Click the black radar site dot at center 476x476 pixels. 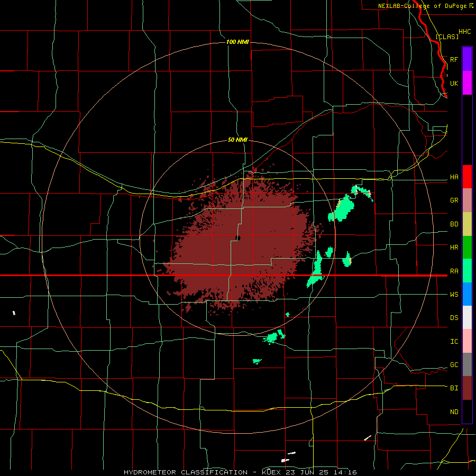point(237,238)
